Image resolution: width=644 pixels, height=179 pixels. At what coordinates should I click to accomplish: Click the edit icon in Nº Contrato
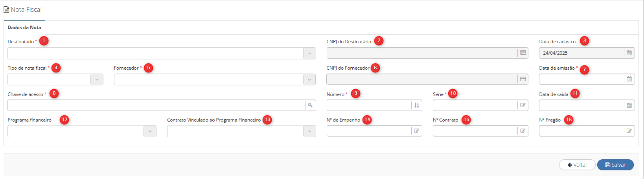[x=523, y=131]
